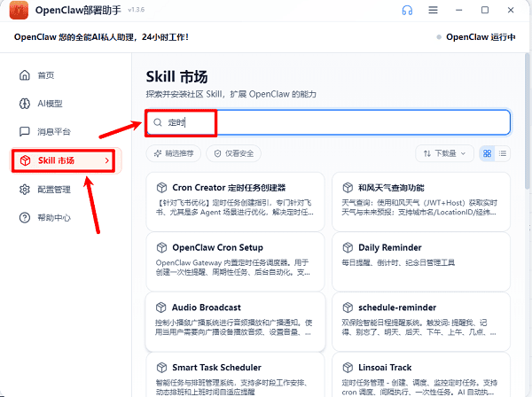
Task: Close the OpenClaw部署助手 window
Action: [x=511, y=10]
